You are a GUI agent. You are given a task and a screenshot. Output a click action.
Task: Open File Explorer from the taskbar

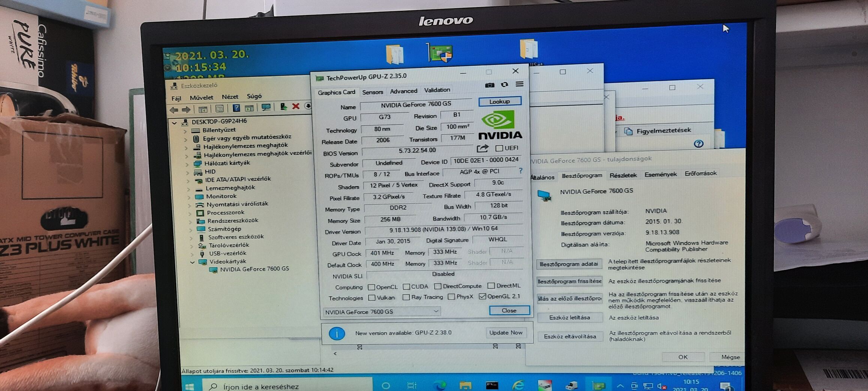(465, 385)
